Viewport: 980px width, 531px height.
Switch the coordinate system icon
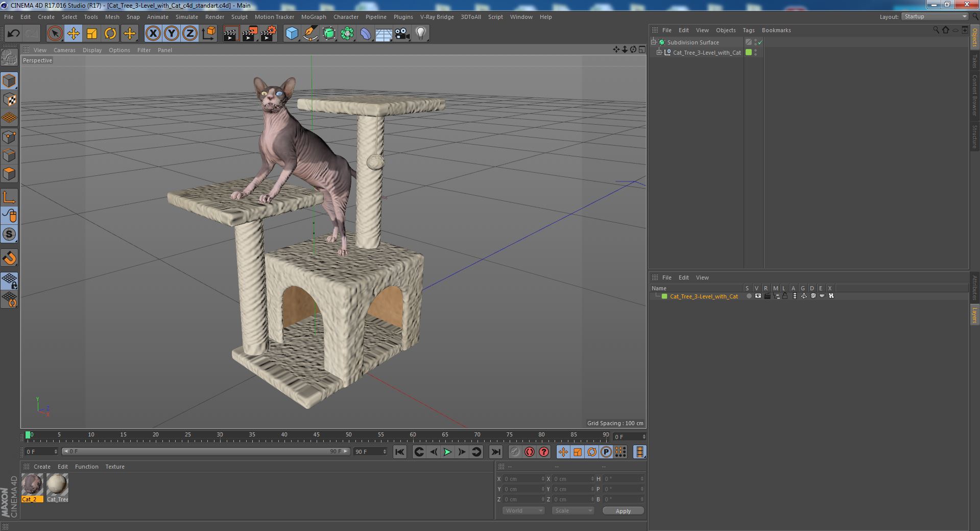(x=208, y=34)
